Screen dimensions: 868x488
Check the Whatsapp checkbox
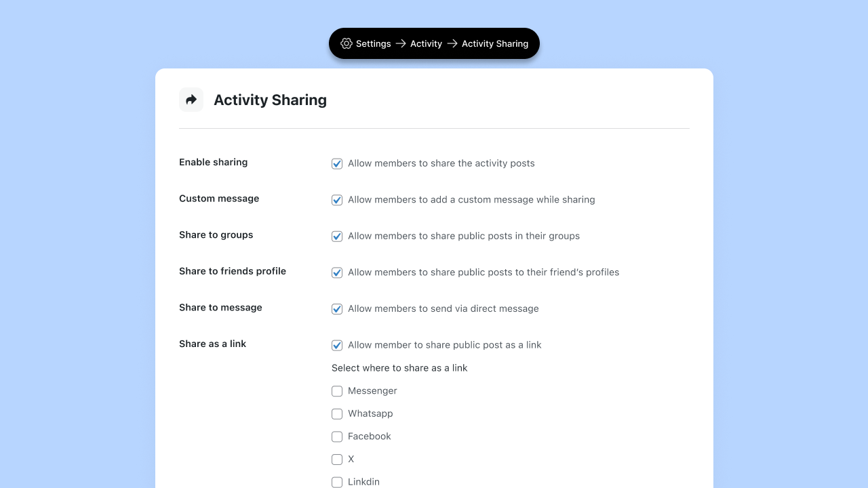click(337, 413)
